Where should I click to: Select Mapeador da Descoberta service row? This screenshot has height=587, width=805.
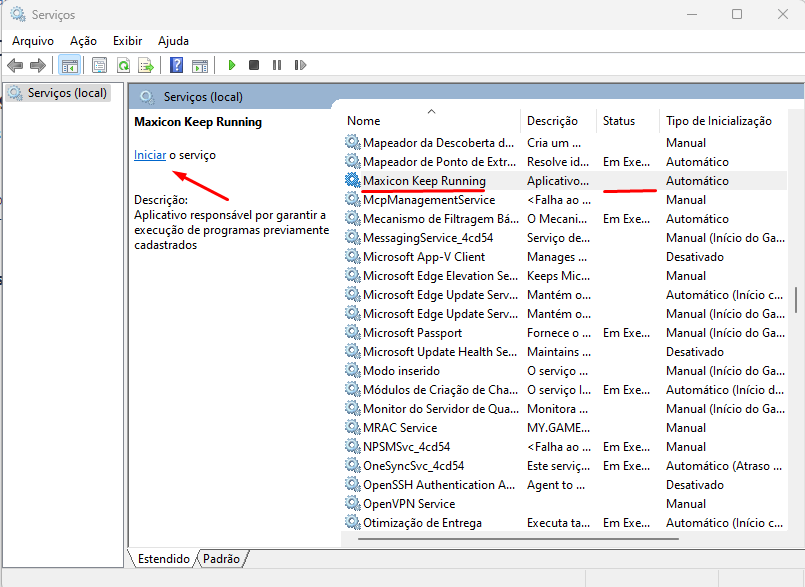(x=564, y=142)
